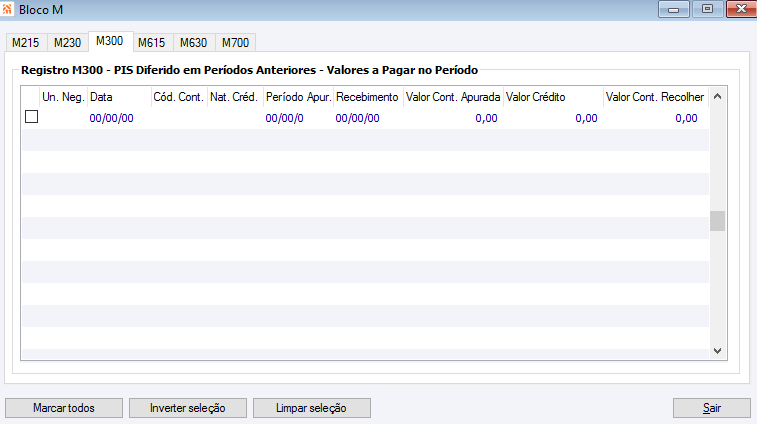The width and height of the screenshot is (757, 424).
Task: Click the Período Apur. column header
Action: pos(298,97)
